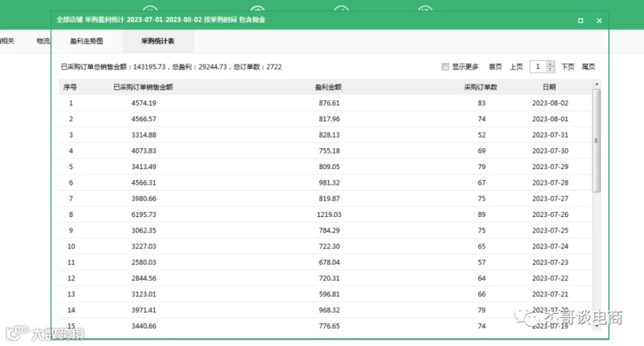Go to 下页 next page
Screen dimensions: 644x346
point(567,67)
